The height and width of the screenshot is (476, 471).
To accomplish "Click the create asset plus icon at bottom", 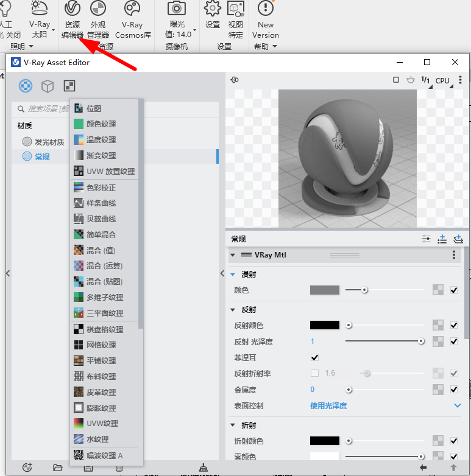I will (x=27, y=467).
